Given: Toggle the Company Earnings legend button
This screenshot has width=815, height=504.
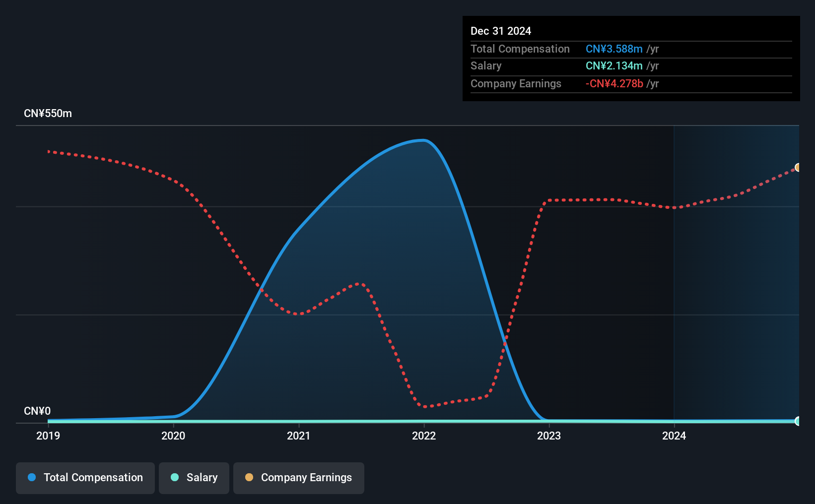Looking at the screenshot, I should [x=299, y=478].
